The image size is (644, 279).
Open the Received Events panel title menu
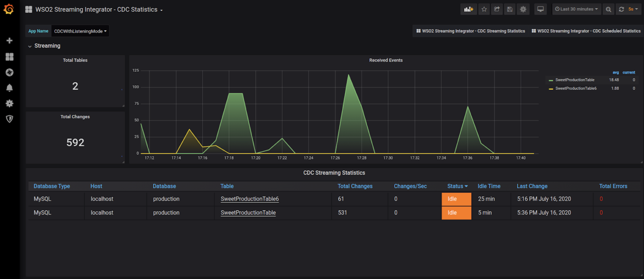pos(386,60)
